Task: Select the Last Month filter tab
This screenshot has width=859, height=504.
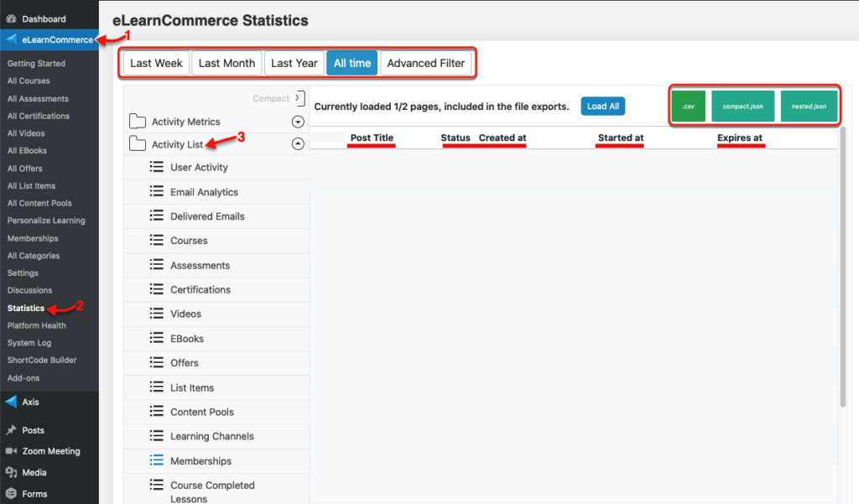Action: [226, 63]
